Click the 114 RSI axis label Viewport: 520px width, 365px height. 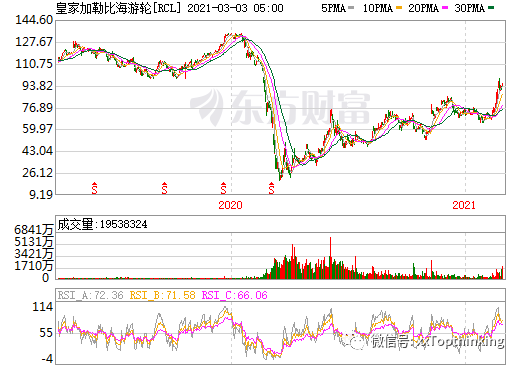(43, 307)
